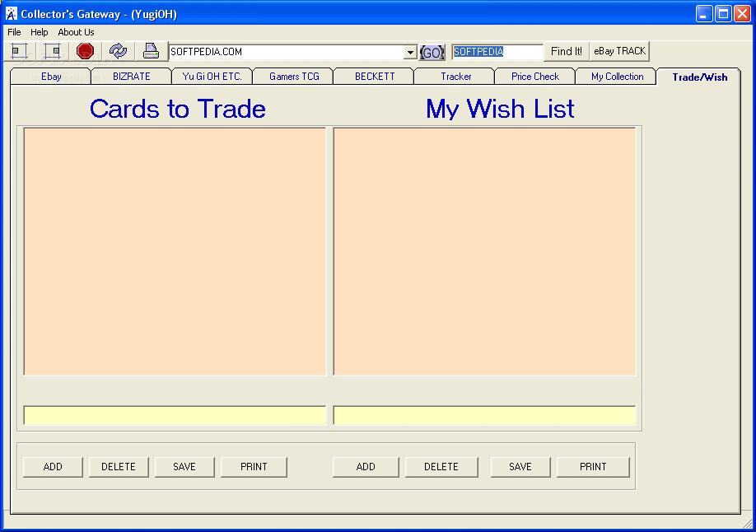Click the app icon in title bar
756x532 pixels.
click(12, 14)
